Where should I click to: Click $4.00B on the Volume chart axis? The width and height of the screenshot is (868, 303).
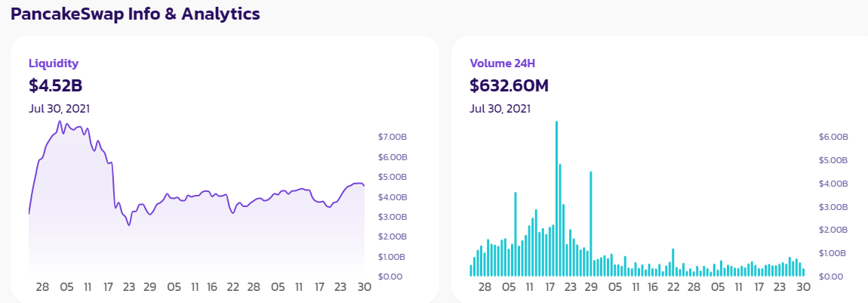(833, 184)
